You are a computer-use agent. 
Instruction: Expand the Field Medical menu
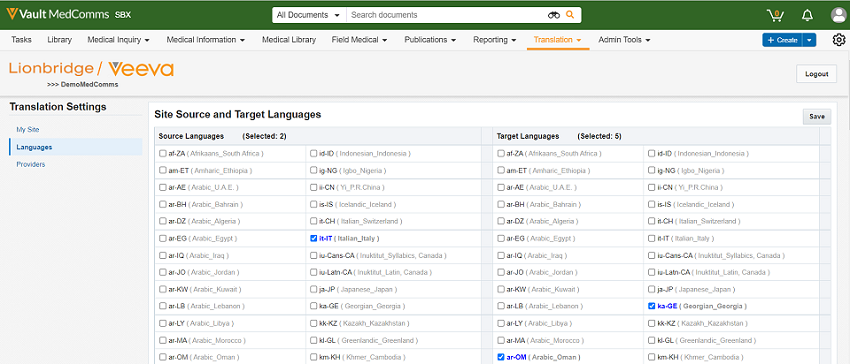[359, 40]
